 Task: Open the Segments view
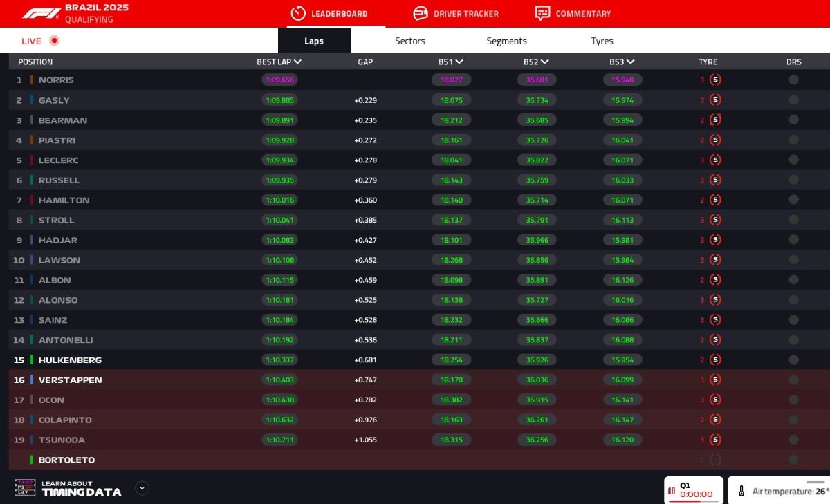click(x=506, y=41)
